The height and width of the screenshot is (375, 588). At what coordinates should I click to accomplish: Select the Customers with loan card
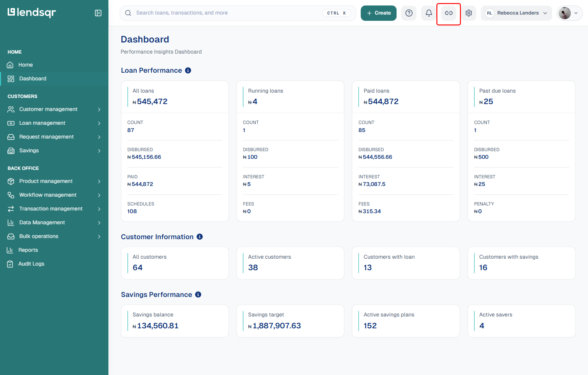(x=406, y=263)
